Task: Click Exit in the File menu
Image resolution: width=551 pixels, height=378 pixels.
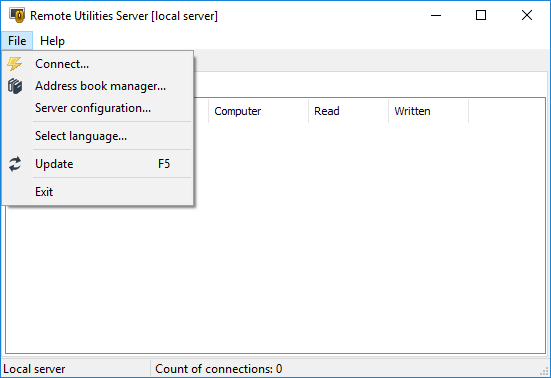Action: 98,192
